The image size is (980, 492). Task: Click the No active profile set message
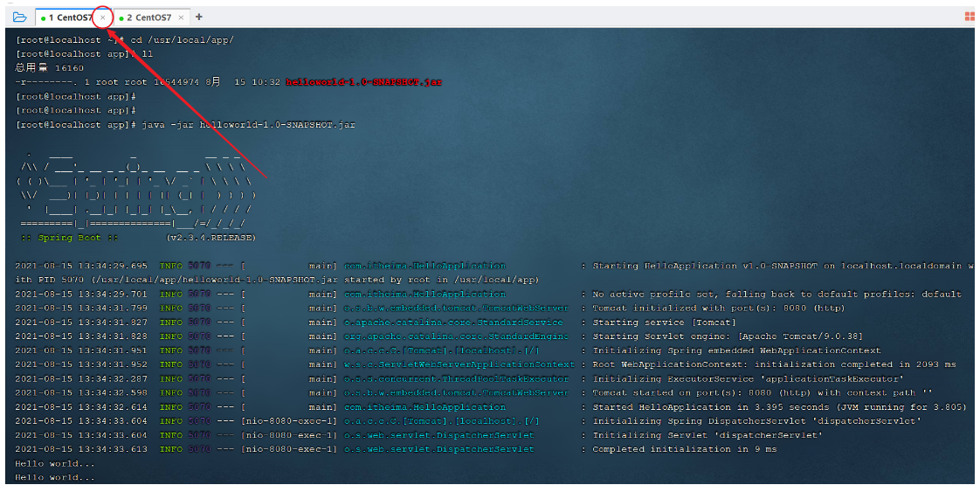(x=776, y=294)
